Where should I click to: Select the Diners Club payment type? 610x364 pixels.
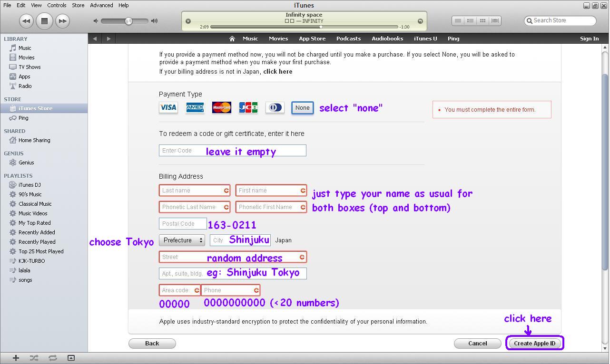275,108
